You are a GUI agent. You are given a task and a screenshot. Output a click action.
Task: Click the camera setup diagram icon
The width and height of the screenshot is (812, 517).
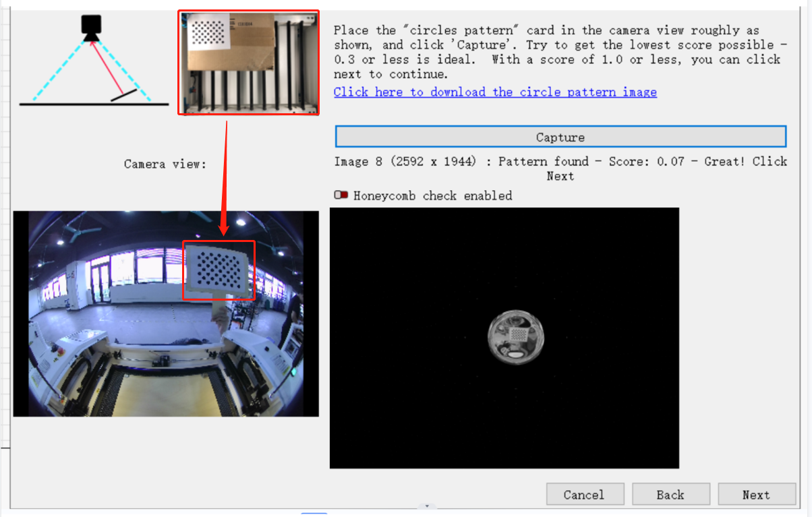click(x=93, y=62)
